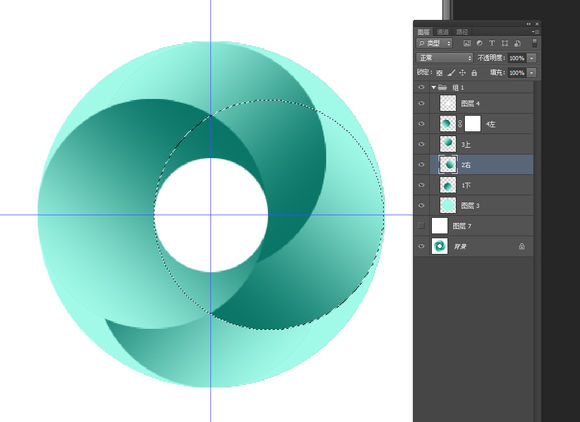Lock transparent pixels icon
The width and height of the screenshot is (580, 422).
(x=439, y=73)
